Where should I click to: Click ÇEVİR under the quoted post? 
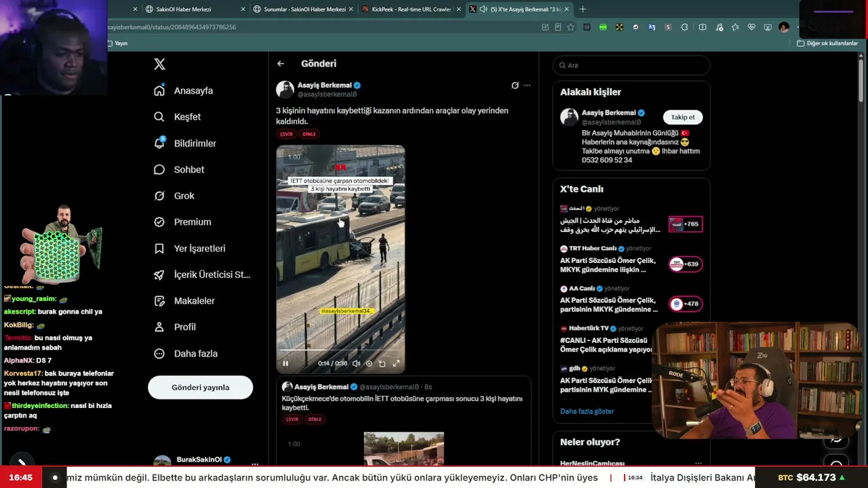pyautogui.click(x=292, y=420)
